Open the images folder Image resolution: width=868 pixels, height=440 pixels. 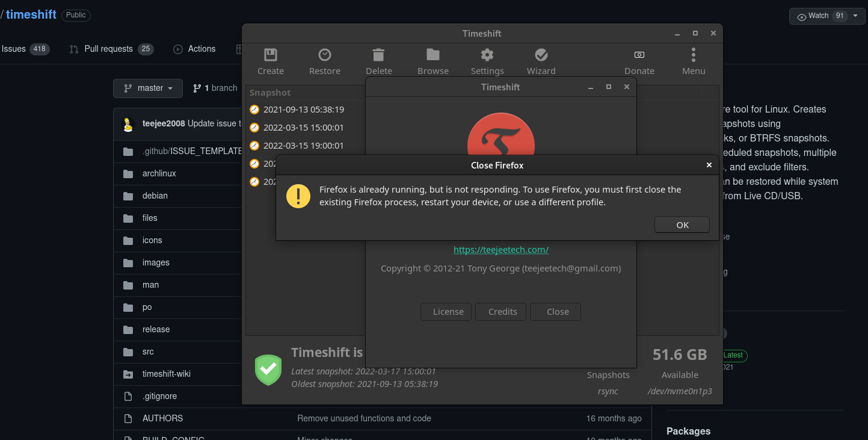[156, 262]
